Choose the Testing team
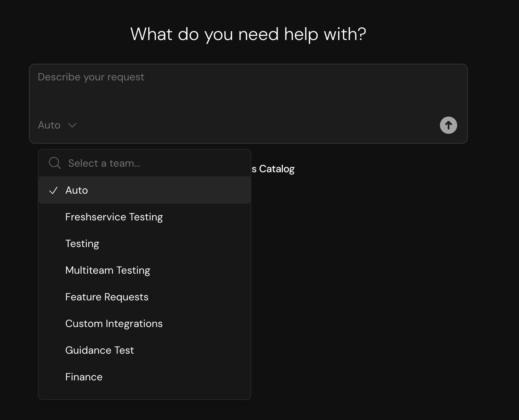Viewport: 519px width, 420px height. click(82, 243)
